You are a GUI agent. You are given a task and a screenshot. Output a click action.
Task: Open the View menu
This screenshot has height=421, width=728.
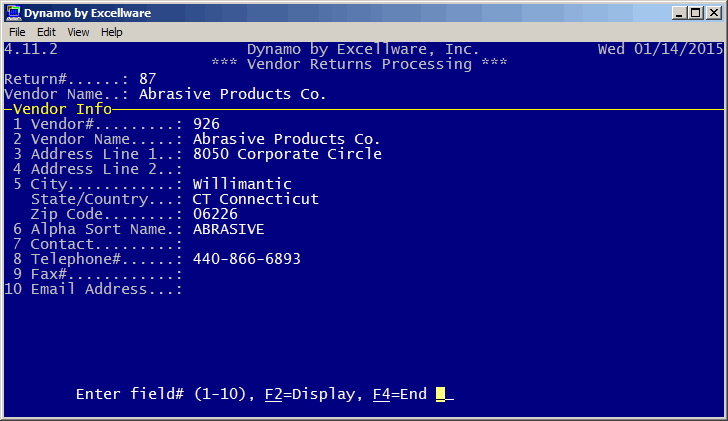pyautogui.click(x=78, y=32)
